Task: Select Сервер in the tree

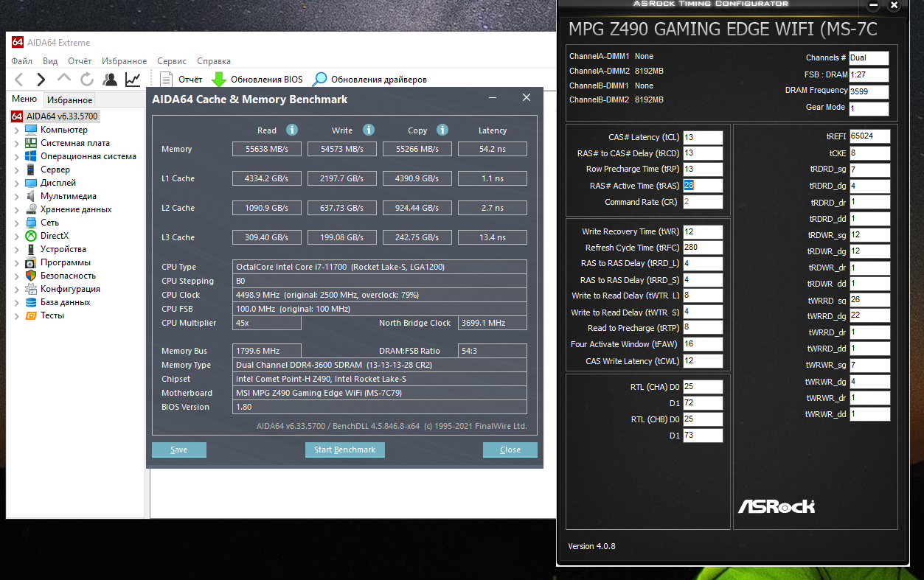Action: click(x=55, y=170)
